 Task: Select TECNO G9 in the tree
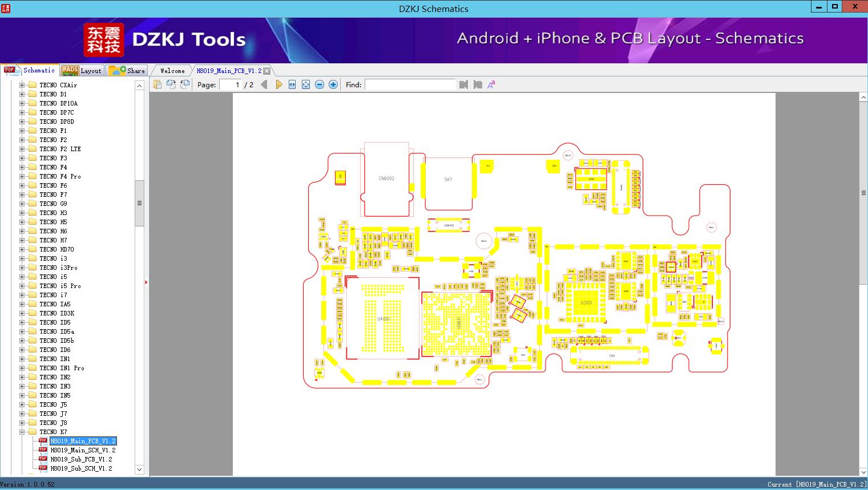pos(53,204)
